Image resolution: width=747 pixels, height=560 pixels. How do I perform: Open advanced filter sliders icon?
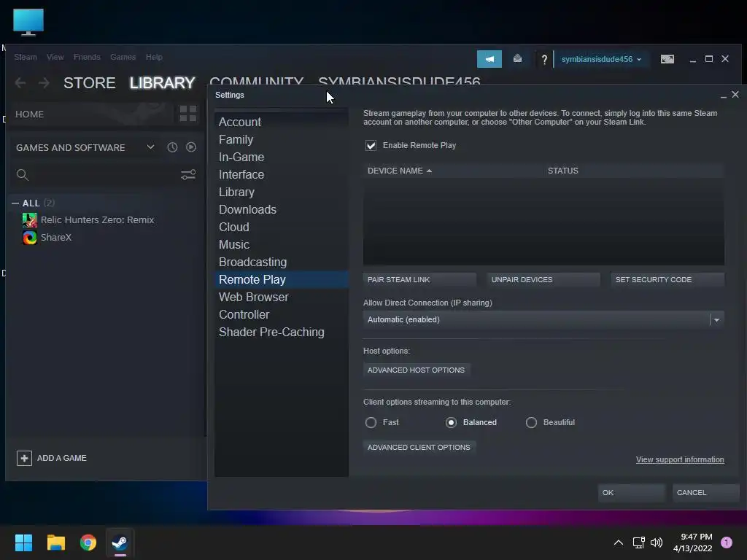coord(188,175)
